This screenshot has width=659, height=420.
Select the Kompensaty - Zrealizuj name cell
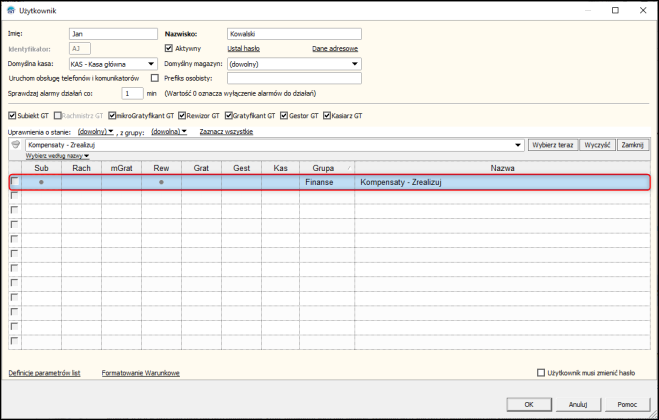point(502,182)
